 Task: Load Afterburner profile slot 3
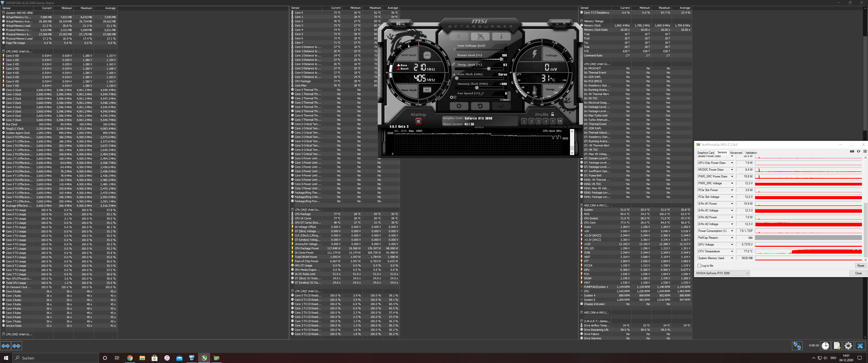pyautogui.click(x=539, y=121)
